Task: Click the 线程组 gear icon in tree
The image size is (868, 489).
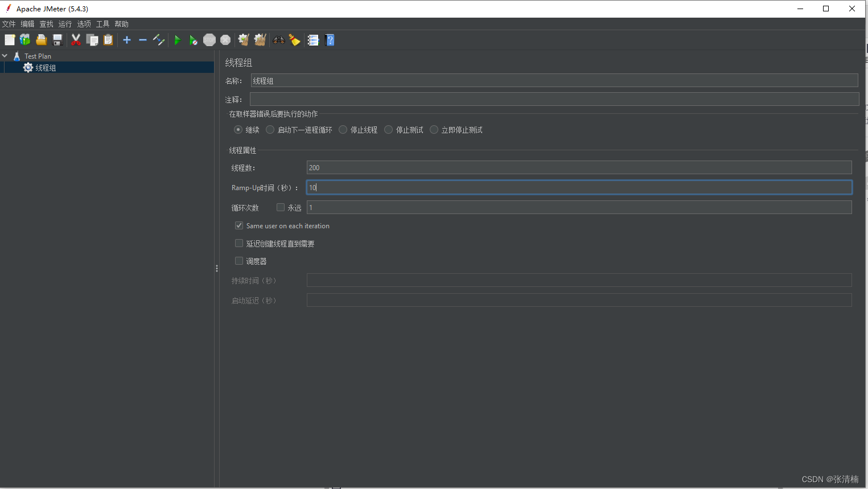Action: click(x=28, y=67)
